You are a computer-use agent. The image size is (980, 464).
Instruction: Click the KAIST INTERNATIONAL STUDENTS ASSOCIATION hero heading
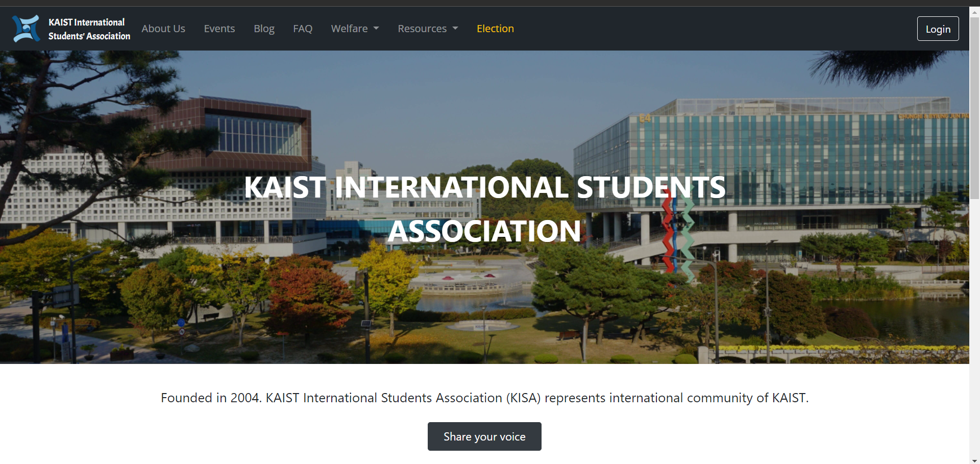point(484,209)
